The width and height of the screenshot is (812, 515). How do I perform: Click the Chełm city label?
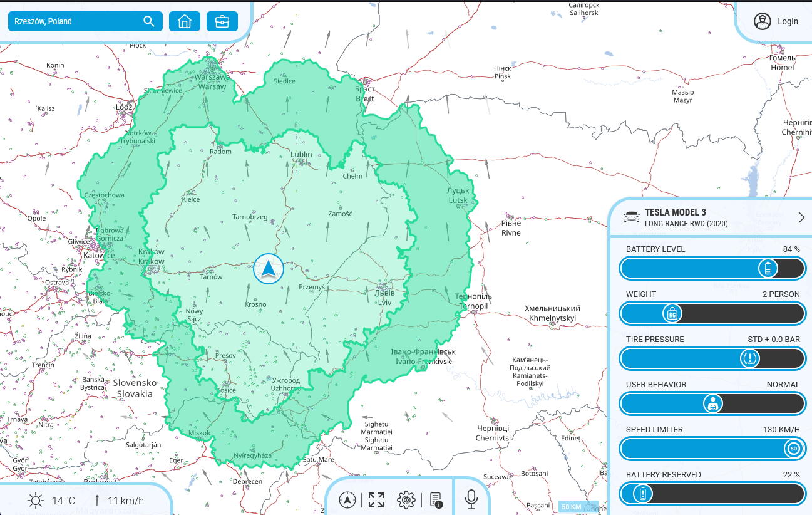(352, 176)
